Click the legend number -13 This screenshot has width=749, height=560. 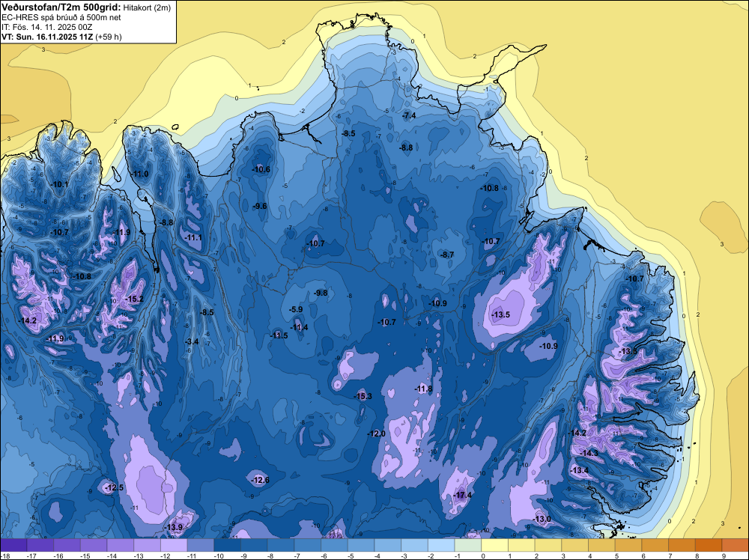click(x=139, y=556)
